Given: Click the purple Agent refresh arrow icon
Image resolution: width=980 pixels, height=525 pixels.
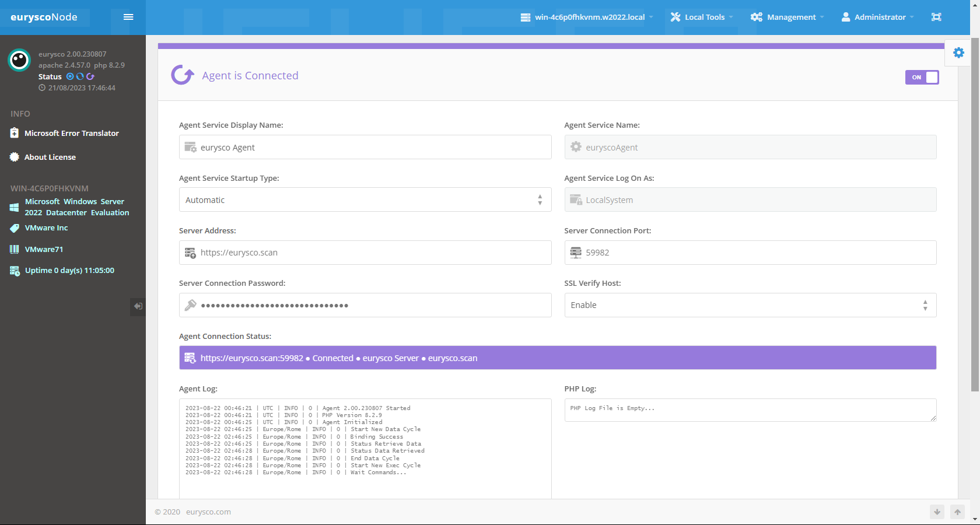Looking at the screenshot, I should point(183,75).
